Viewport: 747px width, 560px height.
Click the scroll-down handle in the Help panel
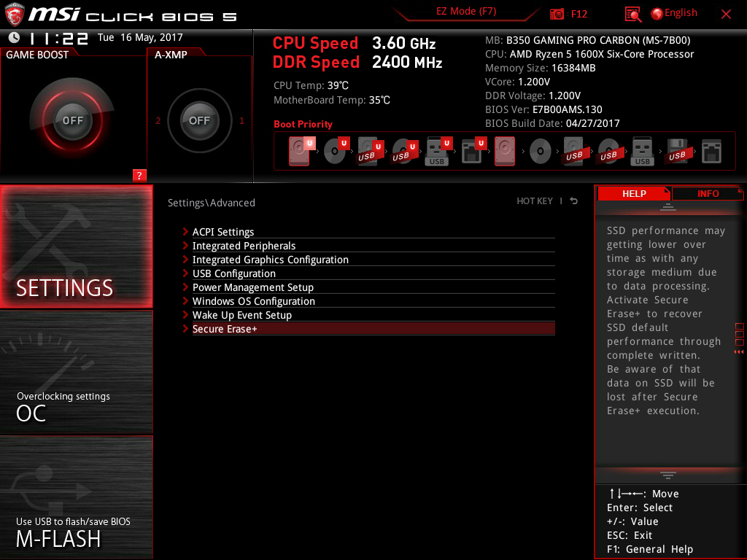(667, 475)
